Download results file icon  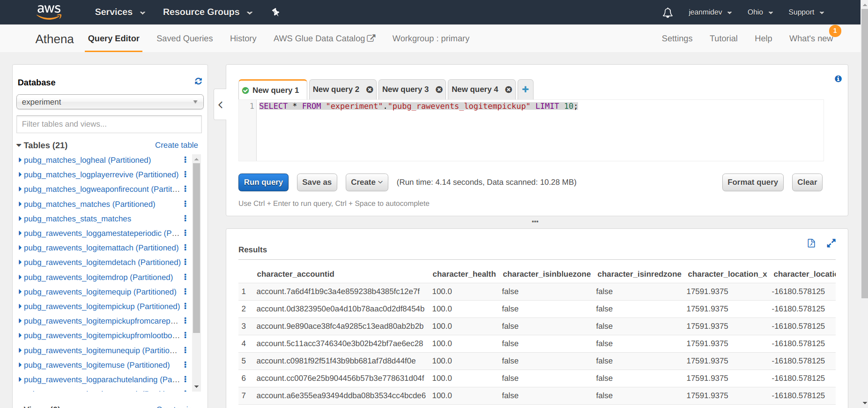tap(811, 243)
